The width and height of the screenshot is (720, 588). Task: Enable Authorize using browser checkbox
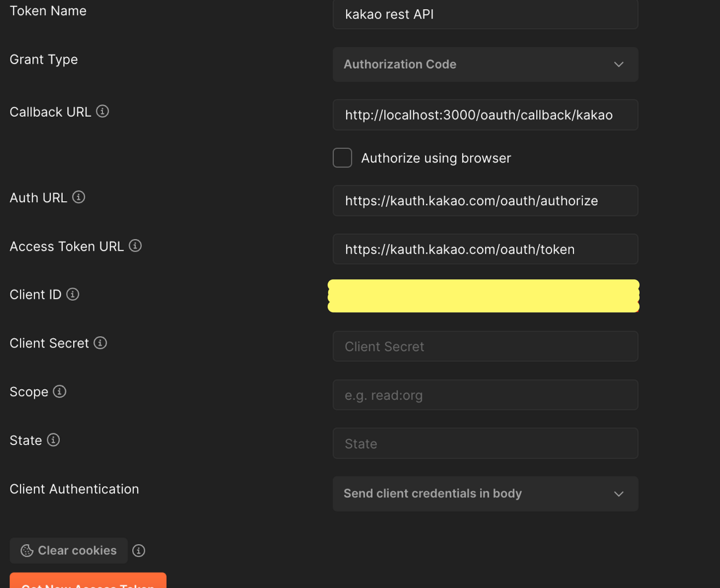(342, 158)
